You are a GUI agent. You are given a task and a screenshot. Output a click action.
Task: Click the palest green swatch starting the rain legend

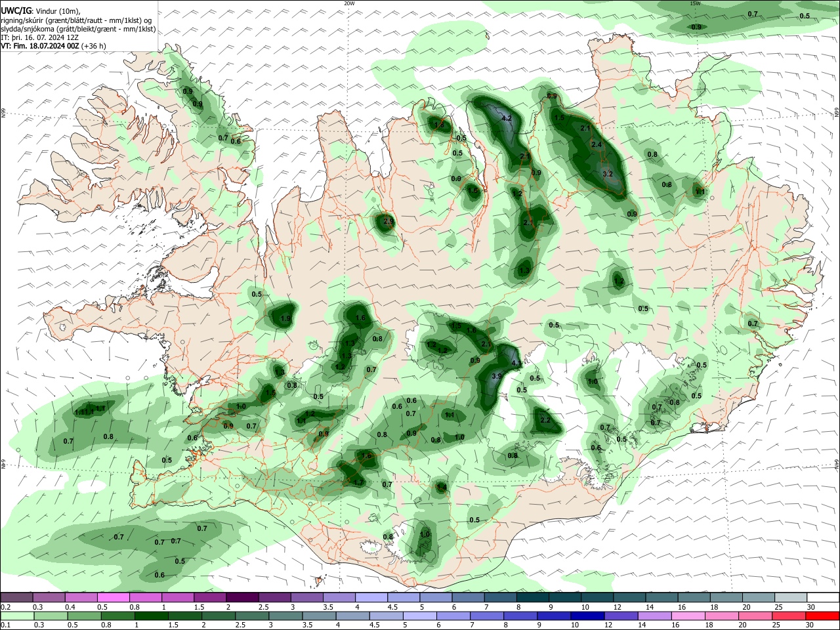click(x=17, y=616)
